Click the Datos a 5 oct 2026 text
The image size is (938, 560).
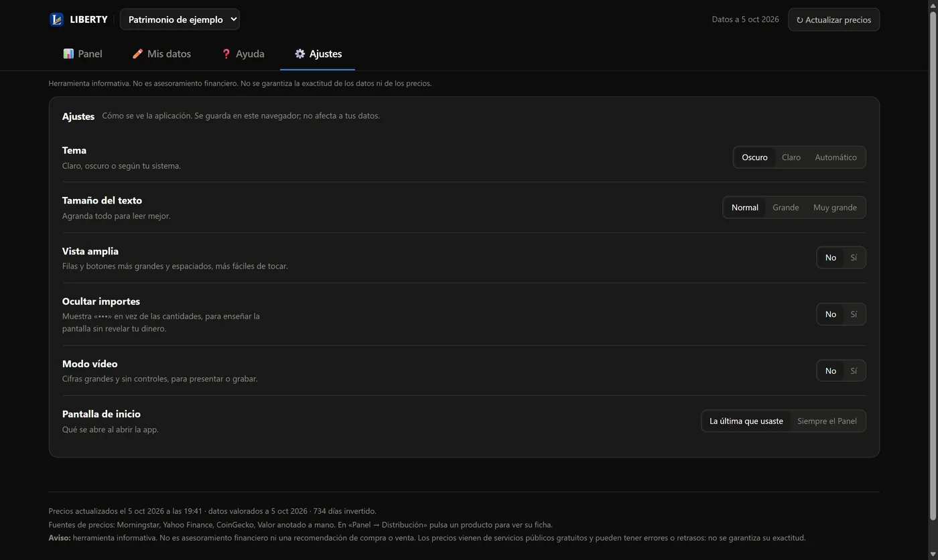745,19
